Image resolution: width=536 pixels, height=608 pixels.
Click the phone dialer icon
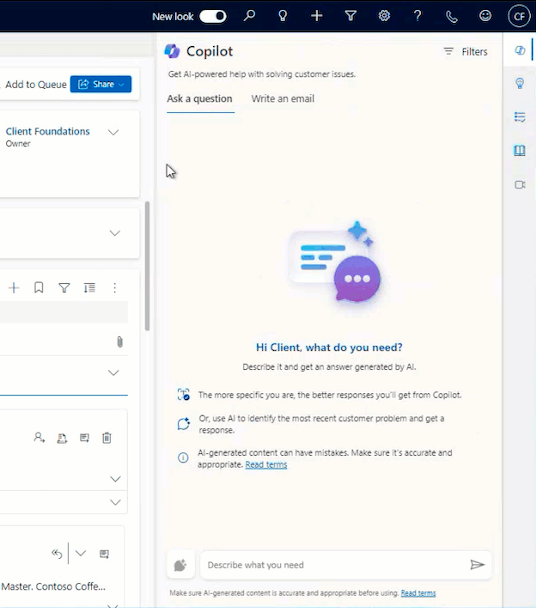451,17
